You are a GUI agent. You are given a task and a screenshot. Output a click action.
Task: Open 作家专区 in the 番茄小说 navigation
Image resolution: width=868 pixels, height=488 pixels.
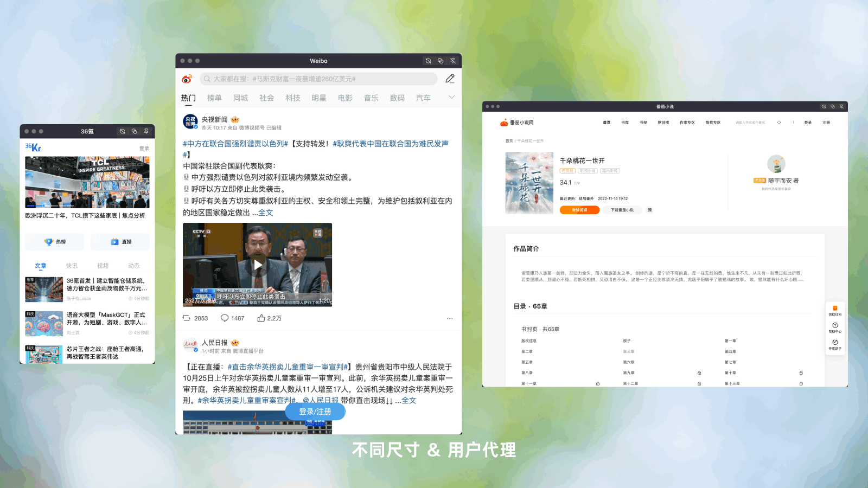[x=687, y=123]
